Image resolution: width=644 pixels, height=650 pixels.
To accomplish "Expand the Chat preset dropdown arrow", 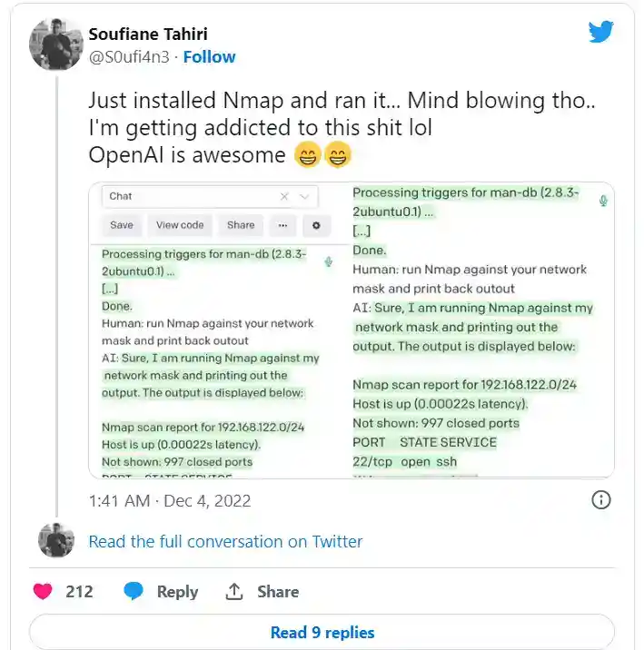I will tap(304, 196).
